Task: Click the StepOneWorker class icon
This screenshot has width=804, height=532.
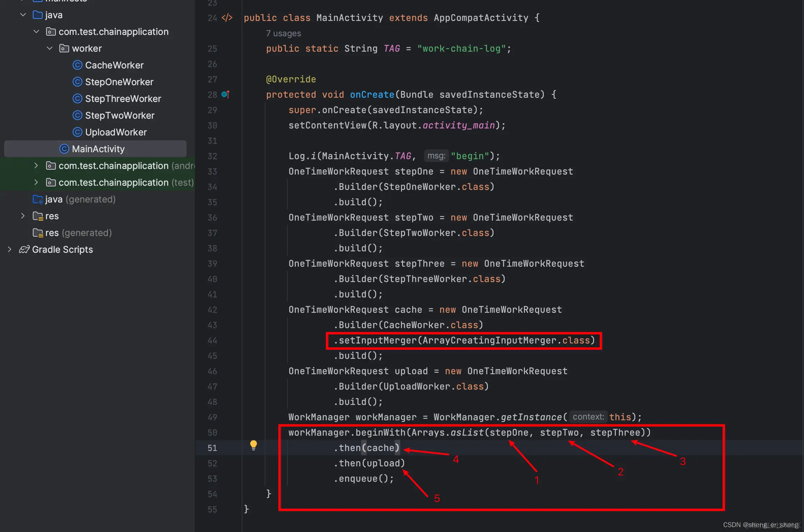Action: (x=77, y=82)
